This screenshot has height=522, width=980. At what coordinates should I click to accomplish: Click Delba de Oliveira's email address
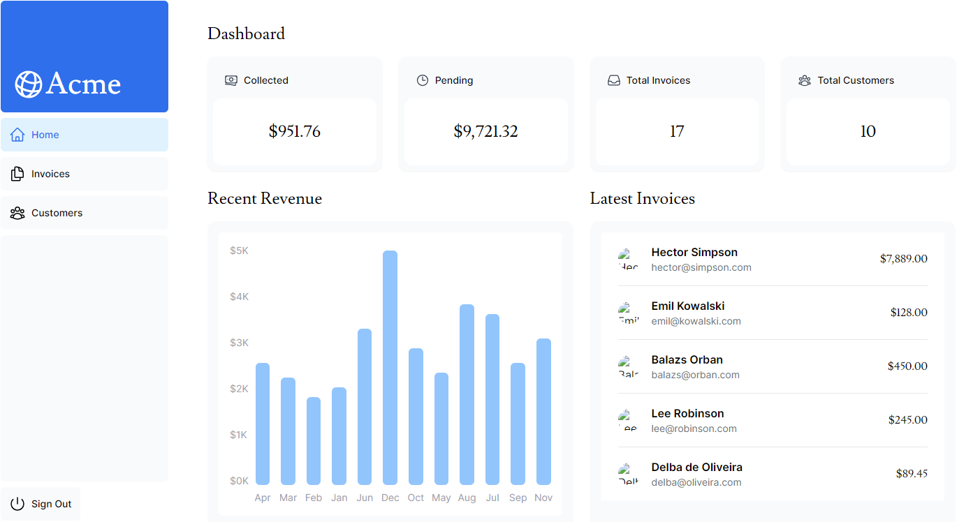tap(696, 482)
